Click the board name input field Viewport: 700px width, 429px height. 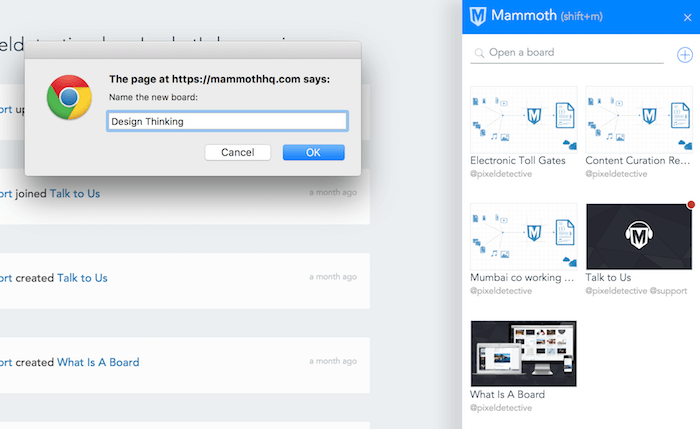227,121
